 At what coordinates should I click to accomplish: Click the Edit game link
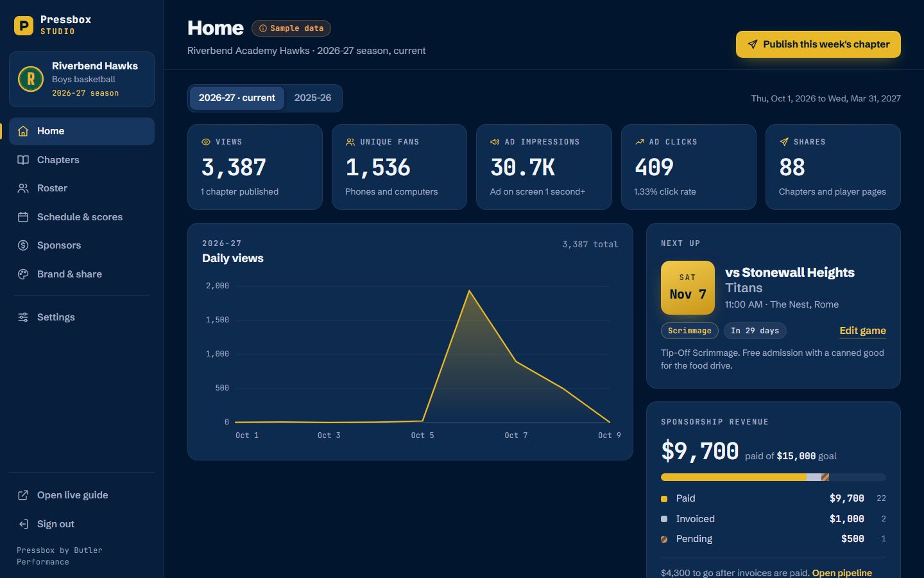click(x=862, y=331)
